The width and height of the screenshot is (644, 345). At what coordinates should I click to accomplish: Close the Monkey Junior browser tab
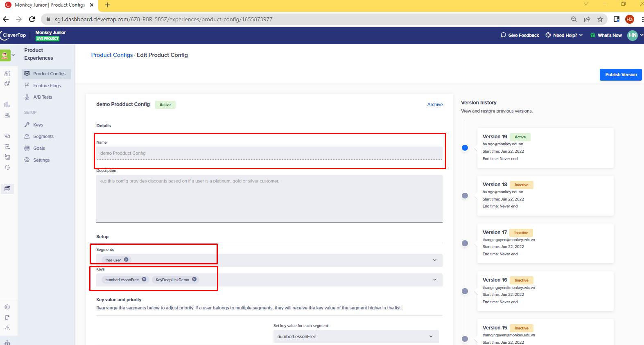coord(92,5)
